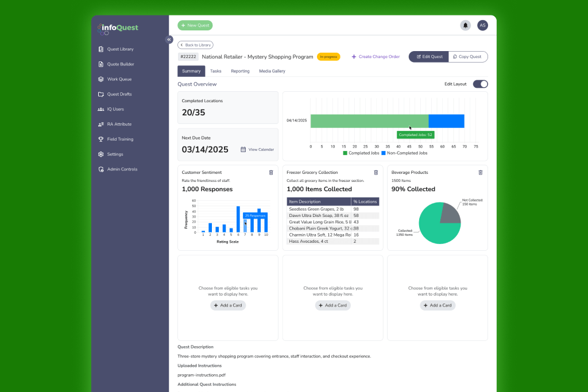Screen dimensions: 588x392
Task: Click the blue Non-Completed Jobs bar segment
Action: tap(446, 121)
